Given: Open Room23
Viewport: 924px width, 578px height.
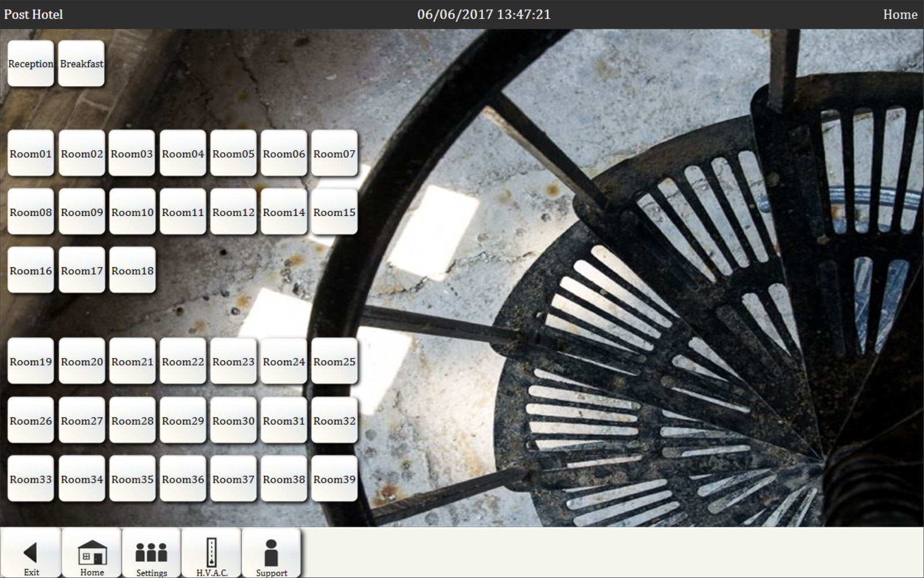Looking at the screenshot, I should click(x=233, y=361).
